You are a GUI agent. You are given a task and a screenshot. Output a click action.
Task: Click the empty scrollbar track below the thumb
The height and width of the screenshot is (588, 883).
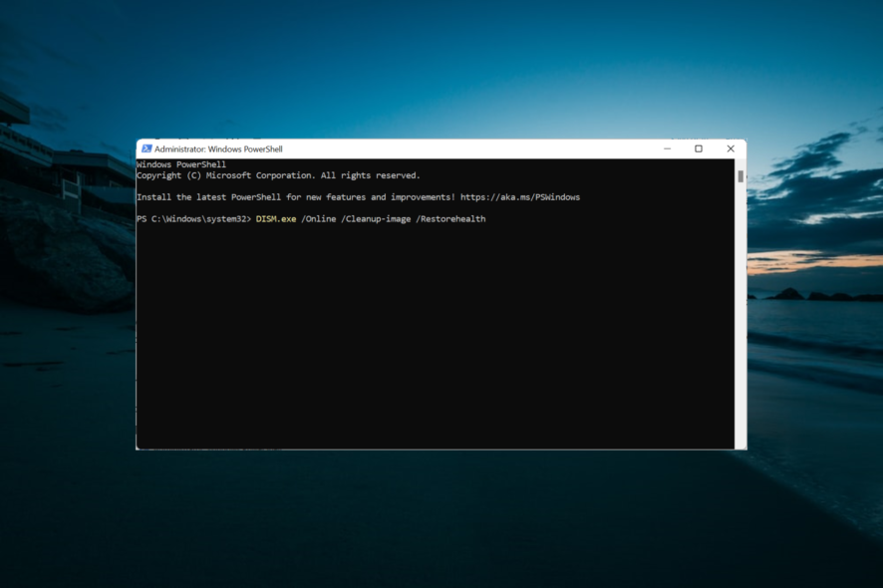point(739,319)
